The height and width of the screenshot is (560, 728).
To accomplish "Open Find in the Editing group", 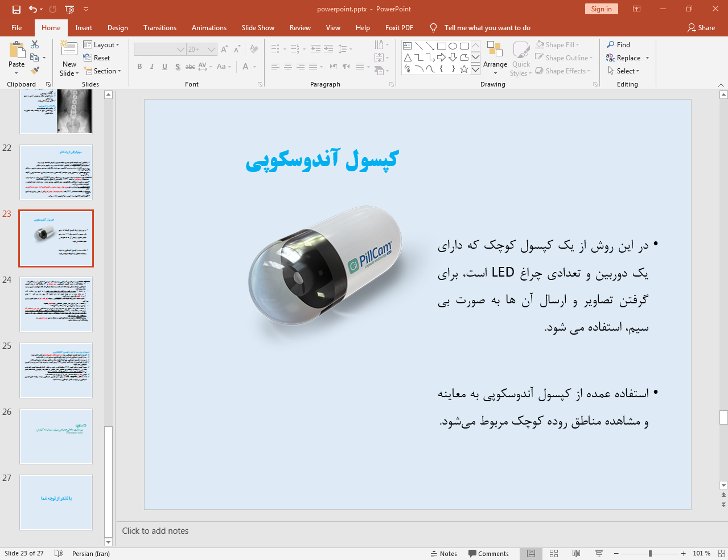I will click(618, 45).
